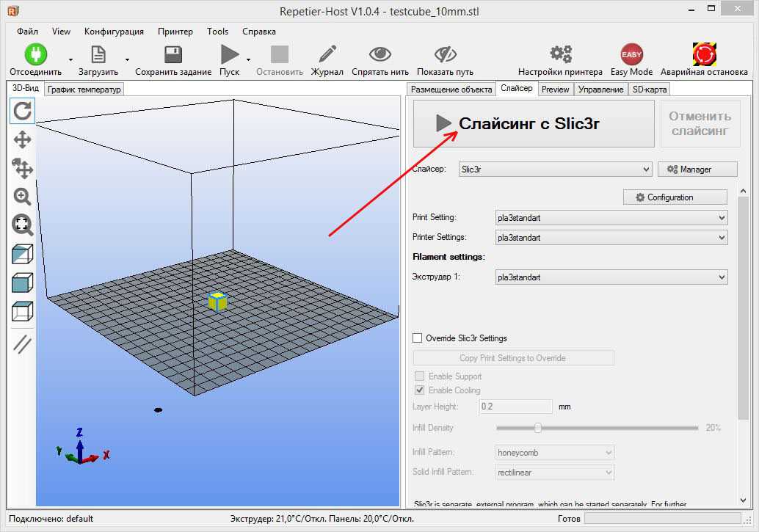Save job with the floppy disk icon
This screenshot has width=759, height=532.
coord(172,54)
